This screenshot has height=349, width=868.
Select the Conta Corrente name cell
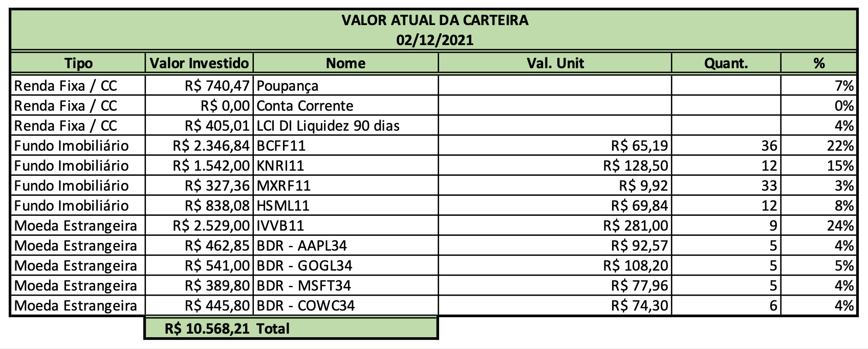click(x=345, y=105)
